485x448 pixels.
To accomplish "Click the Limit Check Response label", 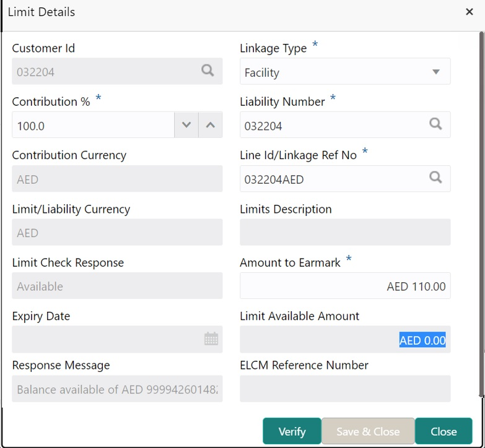I will click(68, 262).
